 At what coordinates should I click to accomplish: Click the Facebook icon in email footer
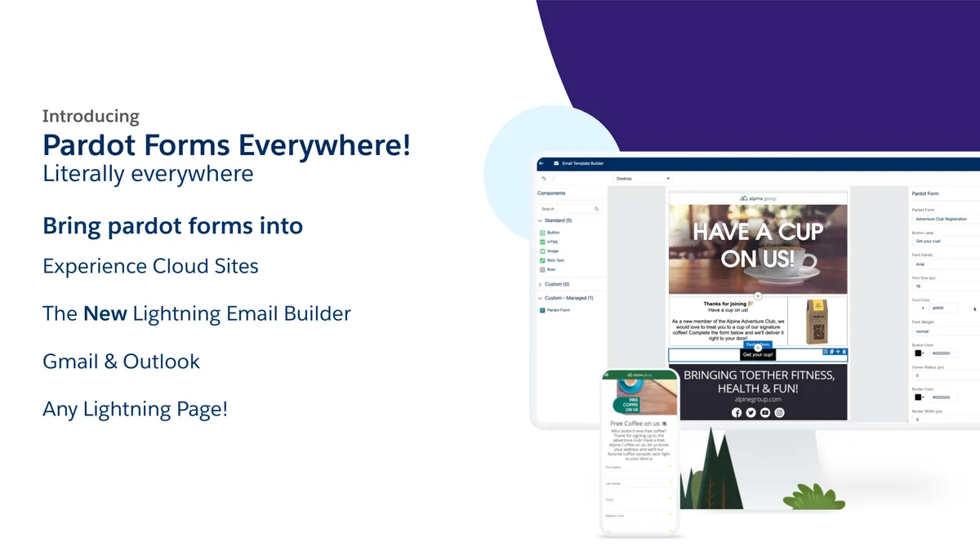(737, 412)
